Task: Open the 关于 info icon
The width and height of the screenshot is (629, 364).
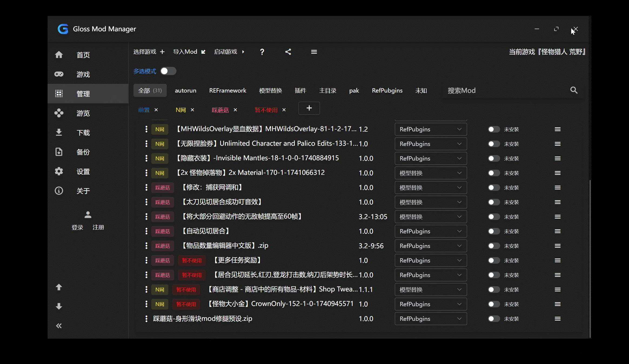Action: pos(59,191)
